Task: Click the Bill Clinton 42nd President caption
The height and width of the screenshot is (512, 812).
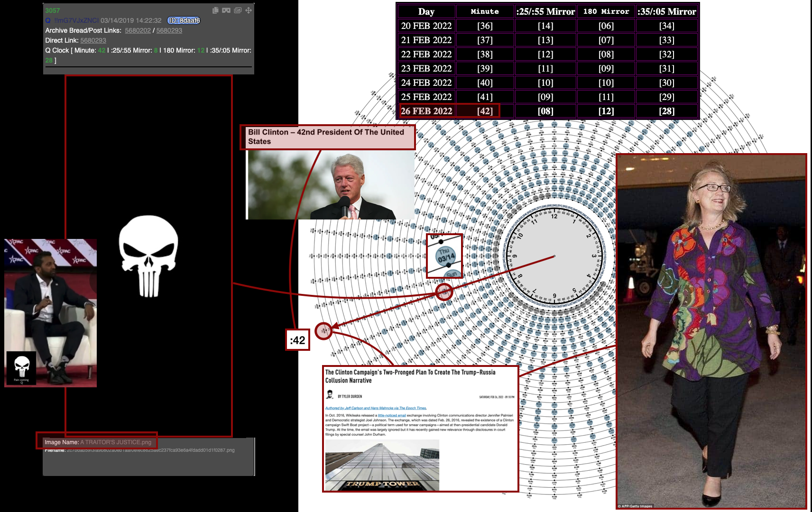Action: 328,137
